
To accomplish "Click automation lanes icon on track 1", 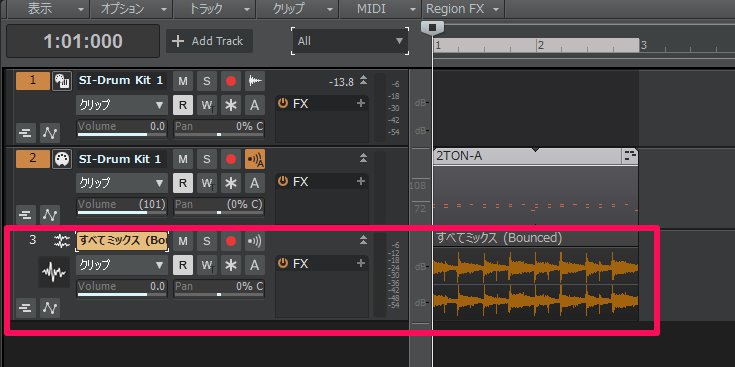I will pyautogui.click(x=50, y=133).
